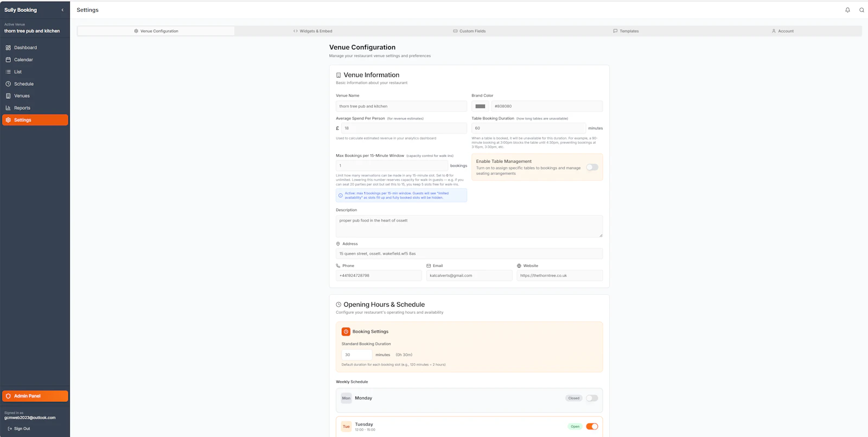Click the Max Bookings per window field

tap(392, 166)
